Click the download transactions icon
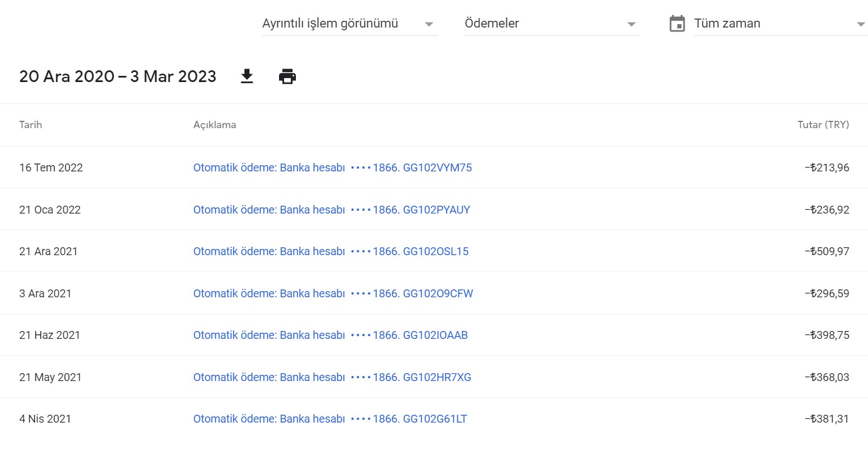Screen dimensions: 868x476 (247, 76)
